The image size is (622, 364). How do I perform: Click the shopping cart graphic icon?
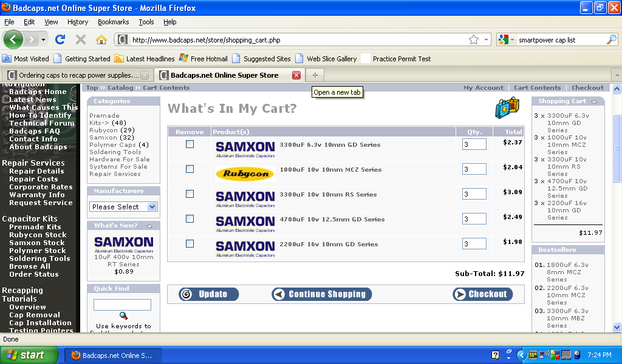click(507, 108)
